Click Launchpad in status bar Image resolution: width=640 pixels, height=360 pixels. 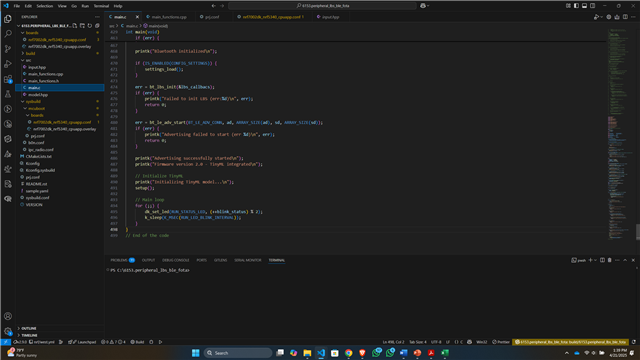point(82,342)
